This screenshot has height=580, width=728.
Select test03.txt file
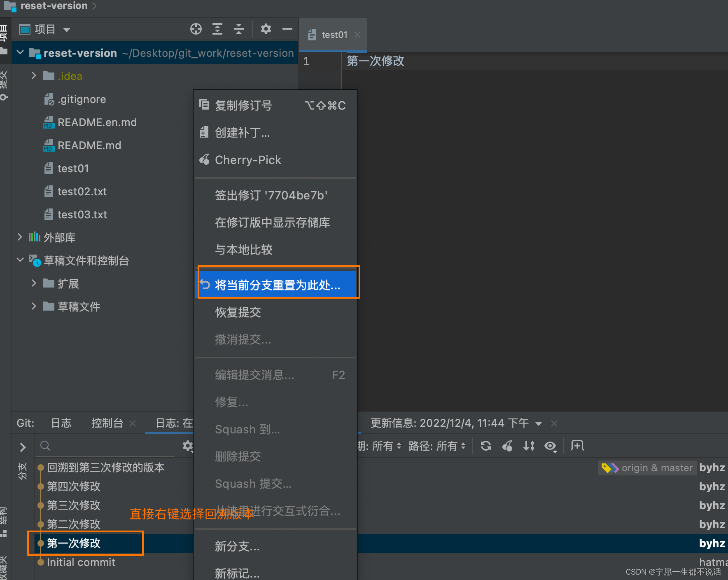tap(75, 215)
